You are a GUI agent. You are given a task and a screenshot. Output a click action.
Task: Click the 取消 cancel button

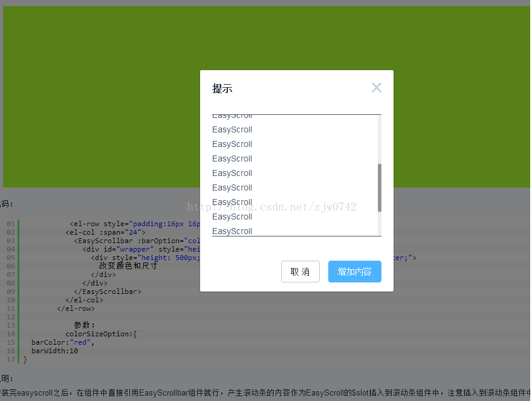[300, 272]
